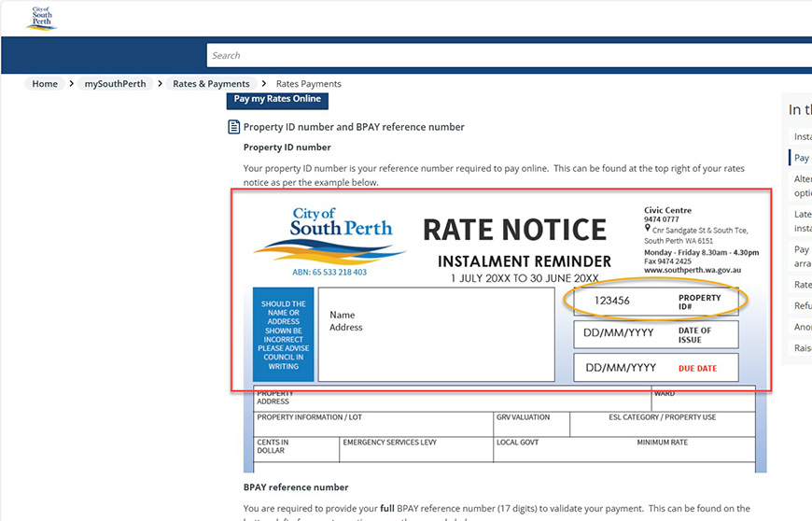Select the 'Property ID number and BPAY reference number' heading
The image size is (812, 521).
pyautogui.click(x=354, y=127)
